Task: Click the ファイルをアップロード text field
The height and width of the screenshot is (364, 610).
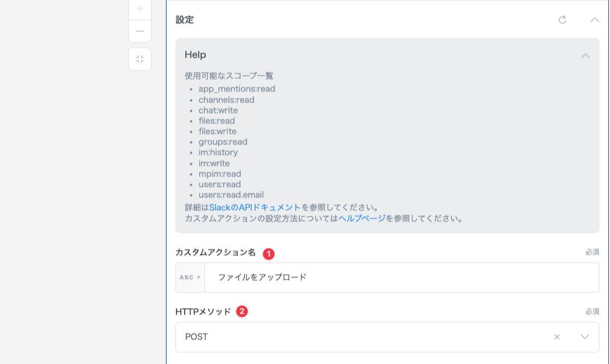Action: coord(401,278)
